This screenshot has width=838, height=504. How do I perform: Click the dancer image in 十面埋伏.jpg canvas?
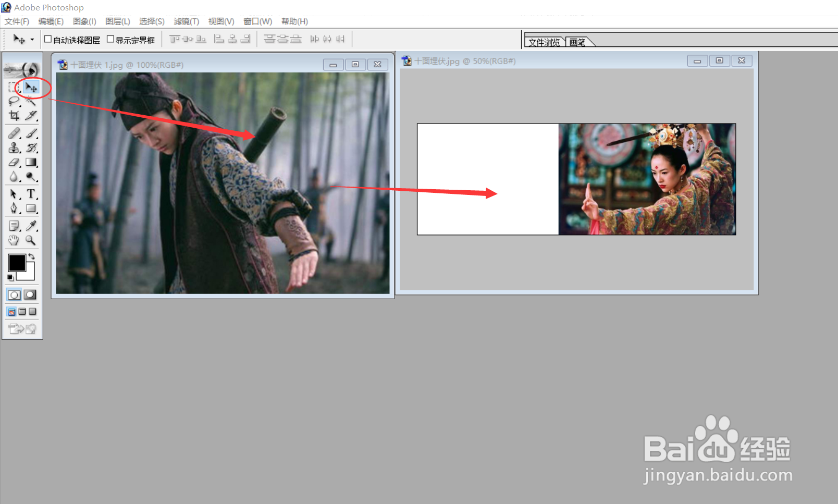pos(647,179)
